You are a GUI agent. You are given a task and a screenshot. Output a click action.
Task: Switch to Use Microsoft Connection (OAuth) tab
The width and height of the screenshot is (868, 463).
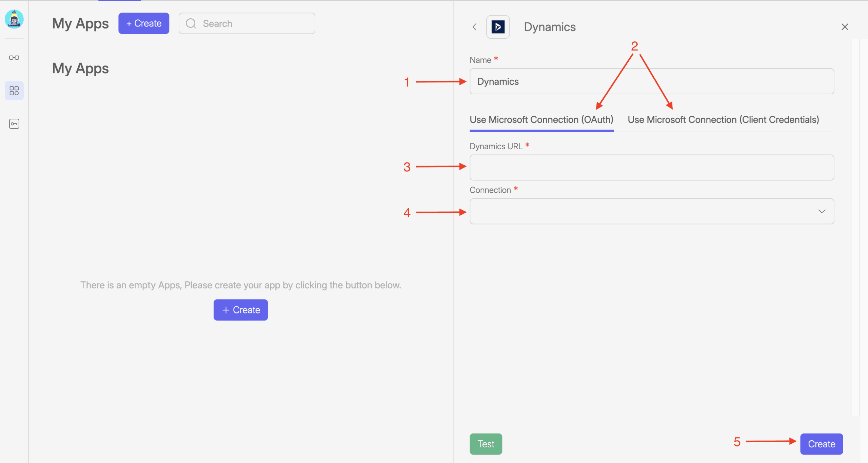(541, 120)
